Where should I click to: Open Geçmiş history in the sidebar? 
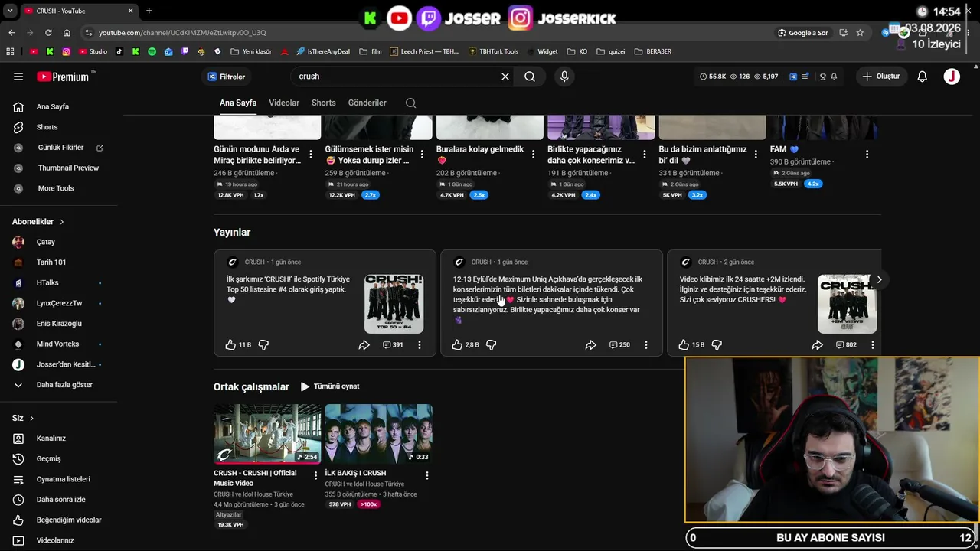tap(60, 459)
